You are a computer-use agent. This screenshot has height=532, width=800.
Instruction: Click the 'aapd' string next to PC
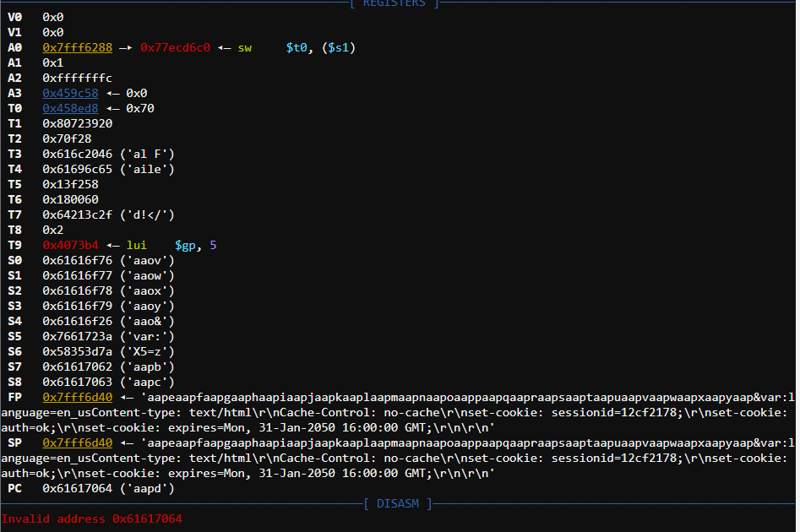148,489
